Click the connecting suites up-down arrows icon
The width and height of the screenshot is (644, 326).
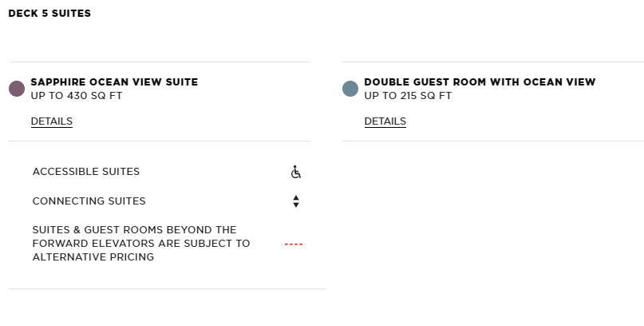pyautogui.click(x=296, y=201)
